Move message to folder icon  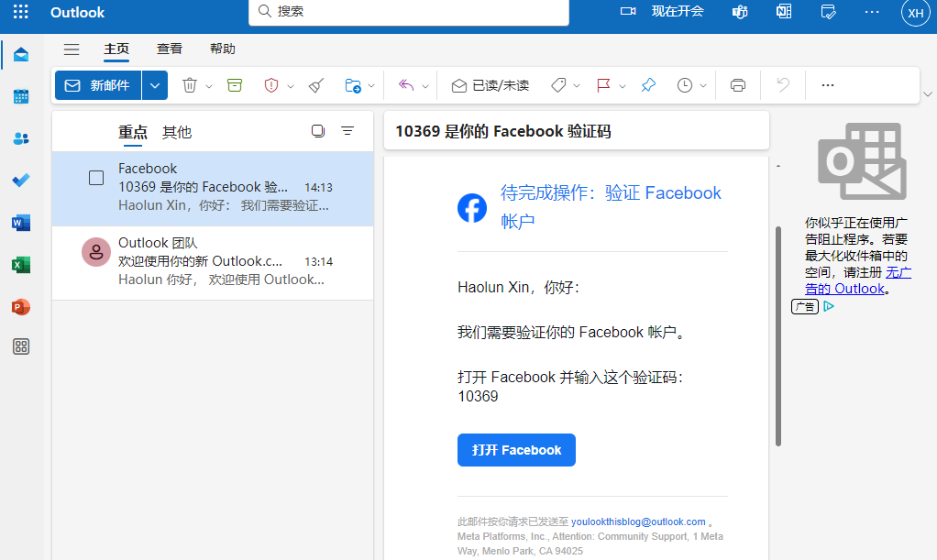pos(353,85)
